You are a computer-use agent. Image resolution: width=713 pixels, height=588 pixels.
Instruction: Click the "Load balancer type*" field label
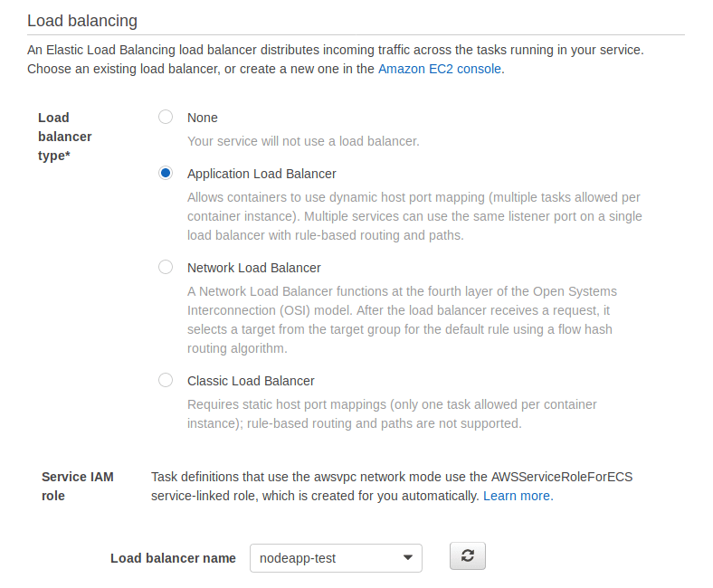[64, 137]
